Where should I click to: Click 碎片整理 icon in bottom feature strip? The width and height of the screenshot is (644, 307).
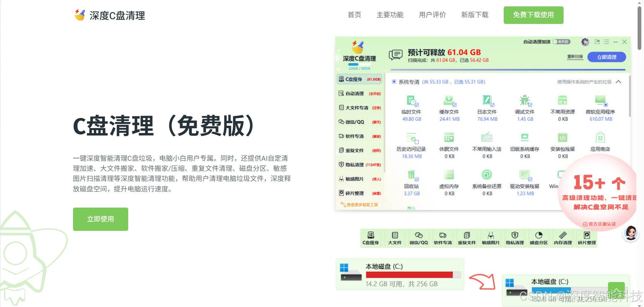point(587,235)
